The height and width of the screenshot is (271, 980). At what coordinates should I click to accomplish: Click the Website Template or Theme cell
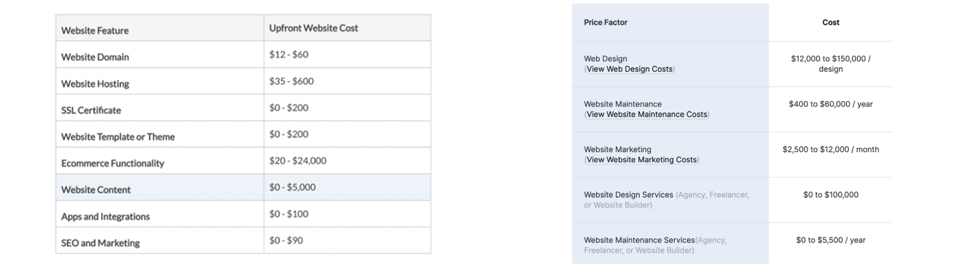click(118, 137)
